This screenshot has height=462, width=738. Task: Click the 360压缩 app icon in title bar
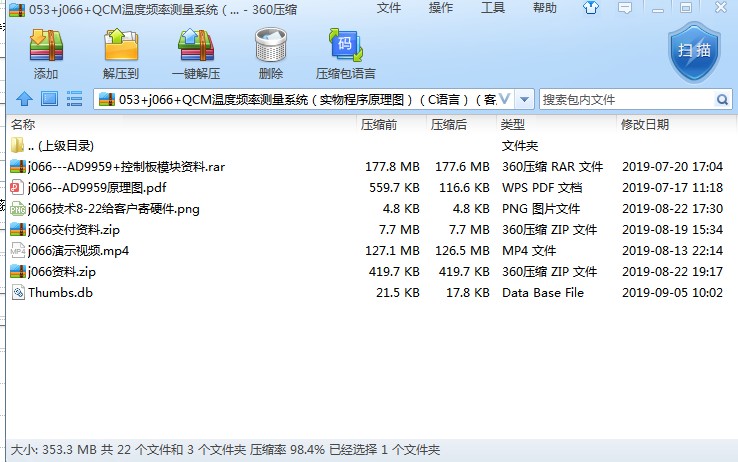point(17,9)
